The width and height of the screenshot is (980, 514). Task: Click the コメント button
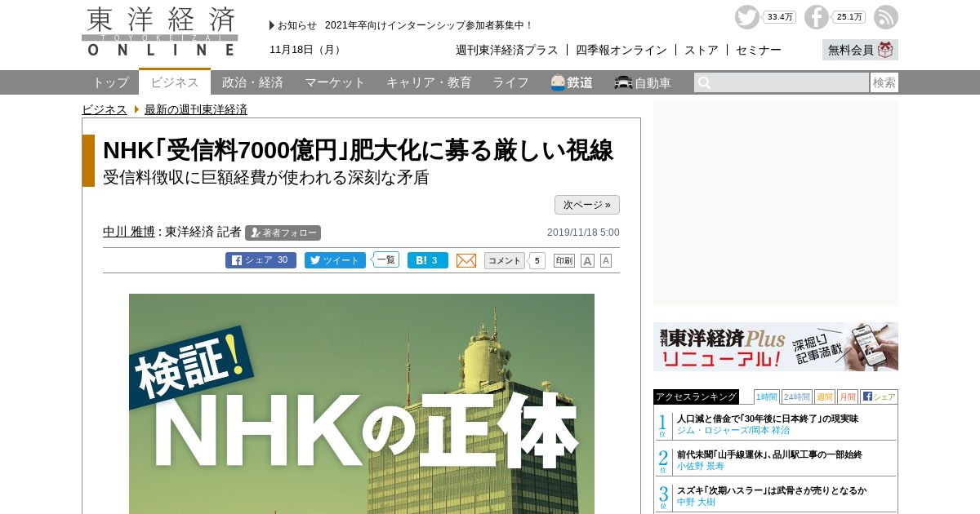[x=505, y=260]
